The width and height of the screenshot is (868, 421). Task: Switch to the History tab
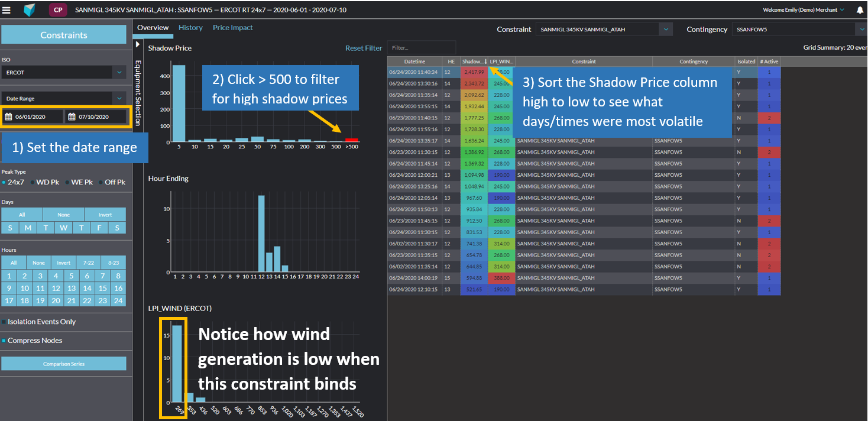190,27
